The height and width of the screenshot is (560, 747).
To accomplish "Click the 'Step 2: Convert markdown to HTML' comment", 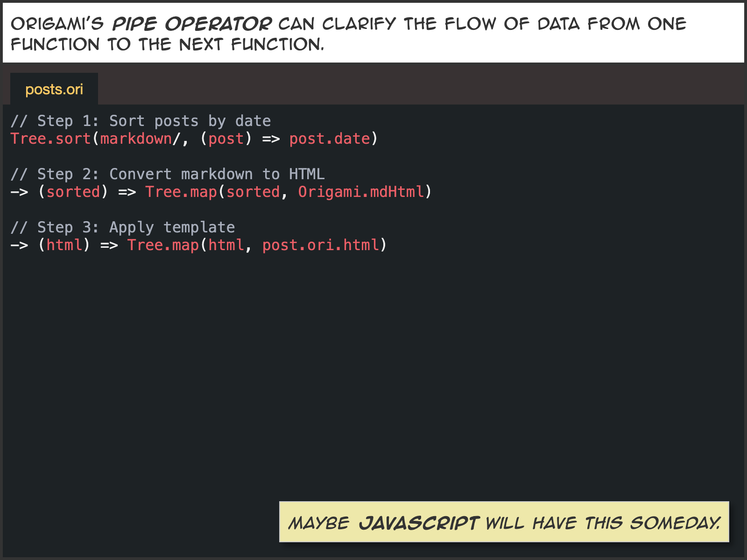I will click(167, 174).
